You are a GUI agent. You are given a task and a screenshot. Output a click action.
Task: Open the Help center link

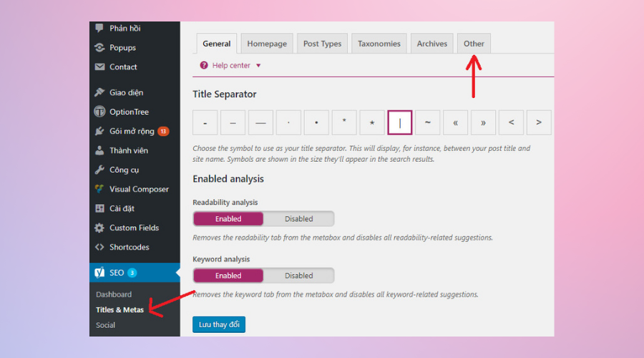point(231,65)
